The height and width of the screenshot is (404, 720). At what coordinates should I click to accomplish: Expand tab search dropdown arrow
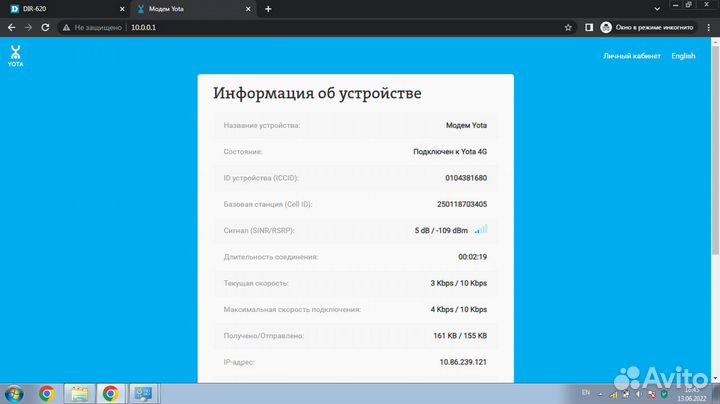(657, 9)
